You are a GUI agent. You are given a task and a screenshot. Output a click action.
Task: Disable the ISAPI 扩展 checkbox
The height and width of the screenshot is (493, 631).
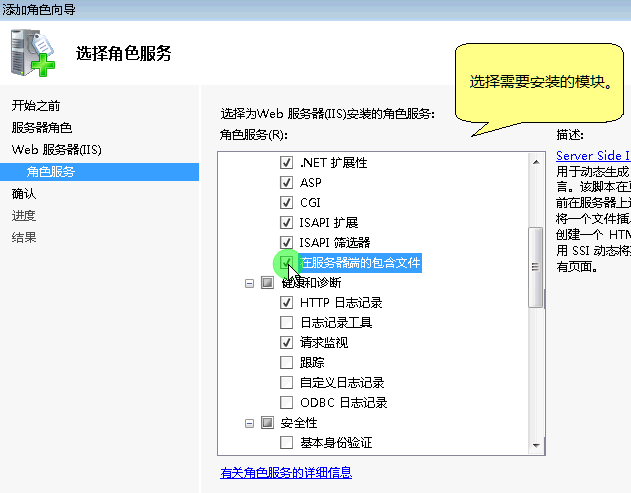click(287, 222)
